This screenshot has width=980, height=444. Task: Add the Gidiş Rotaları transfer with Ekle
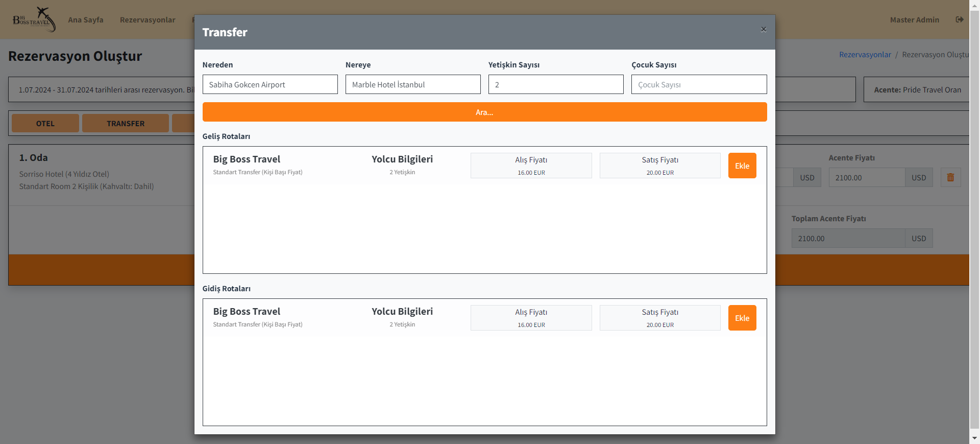point(742,318)
